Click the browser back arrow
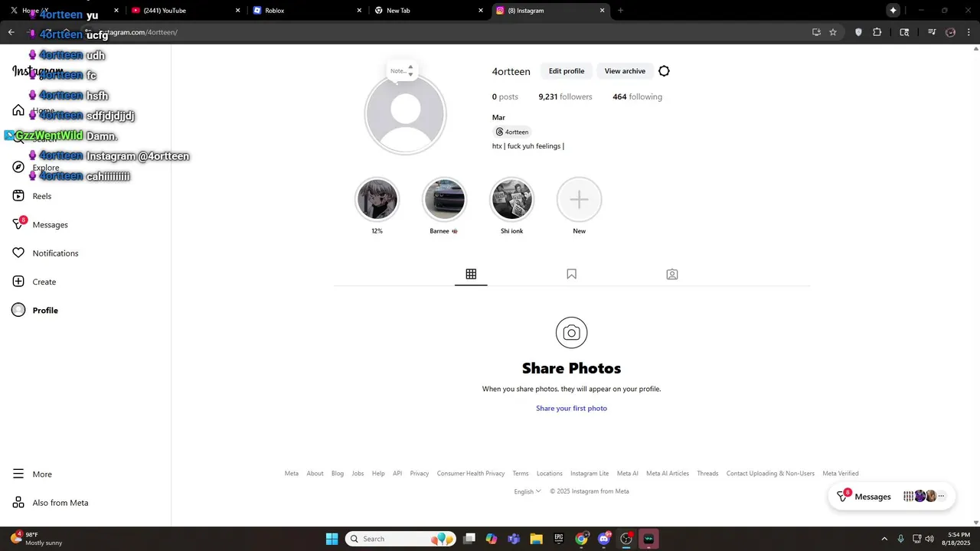 [x=11, y=32]
